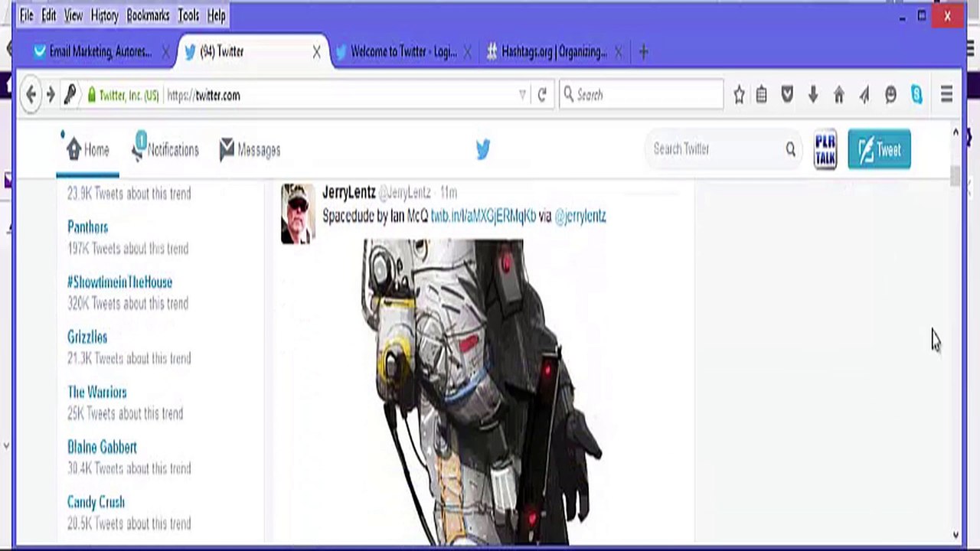The image size is (980, 551).
Task: Go back to previous page
Action: 31,95
